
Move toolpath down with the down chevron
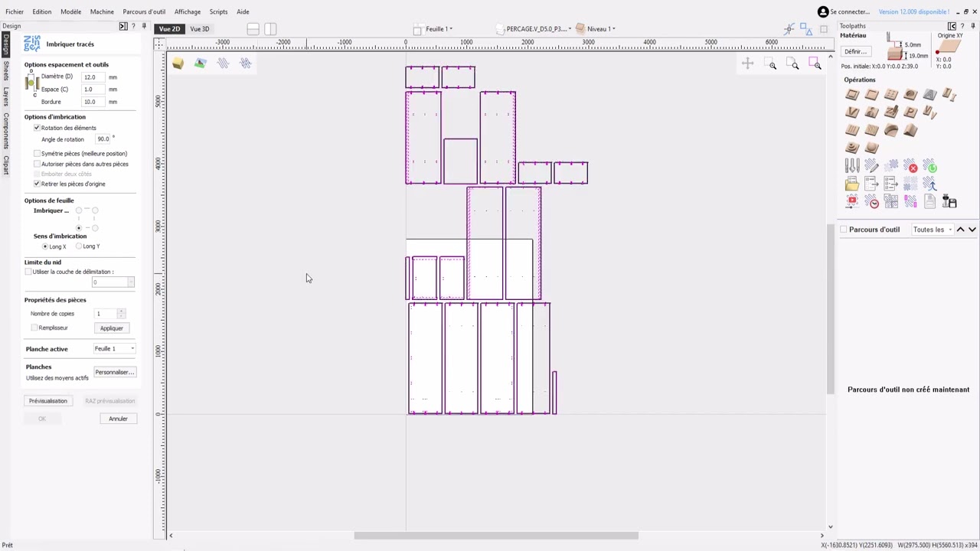coord(972,230)
